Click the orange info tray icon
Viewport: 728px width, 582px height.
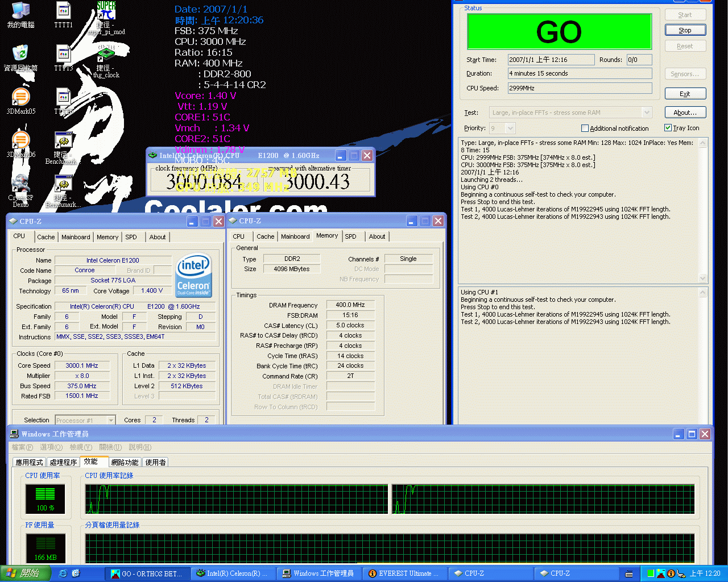(671, 573)
